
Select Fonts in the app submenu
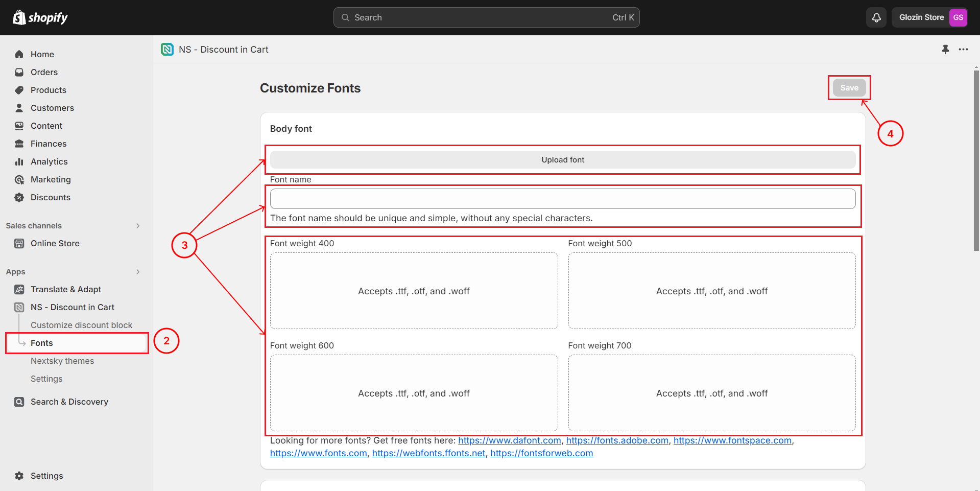tap(42, 343)
